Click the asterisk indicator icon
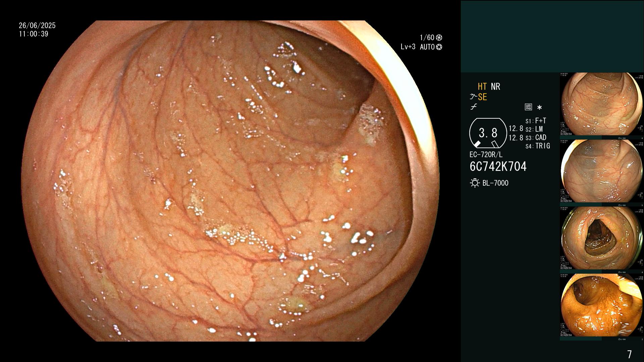 click(x=539, y=108)
